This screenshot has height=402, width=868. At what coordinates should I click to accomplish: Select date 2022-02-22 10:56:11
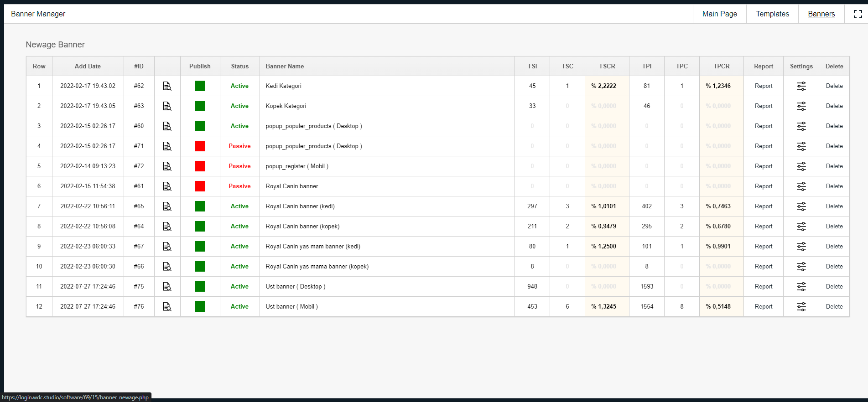88,206
